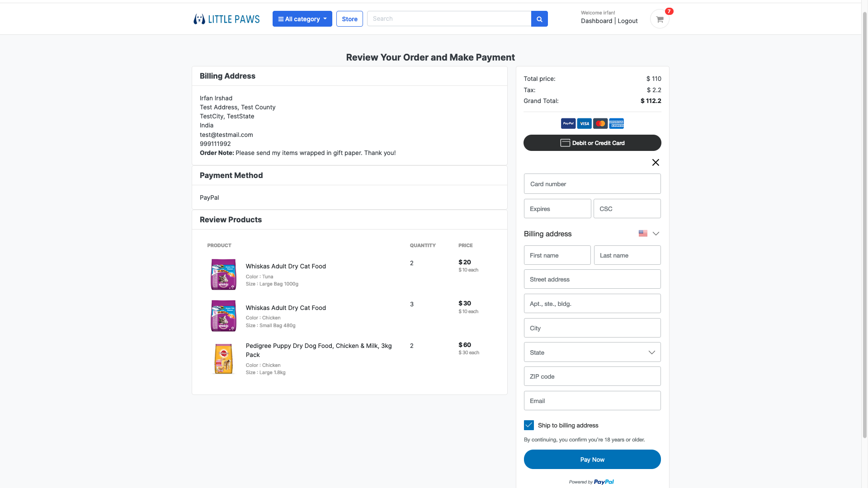The width and height of the screenshot is (868, 488).
Task: Open the Whiskas Tuna product thumbnail
Action: pyautogui.click(x=223, y=274)
